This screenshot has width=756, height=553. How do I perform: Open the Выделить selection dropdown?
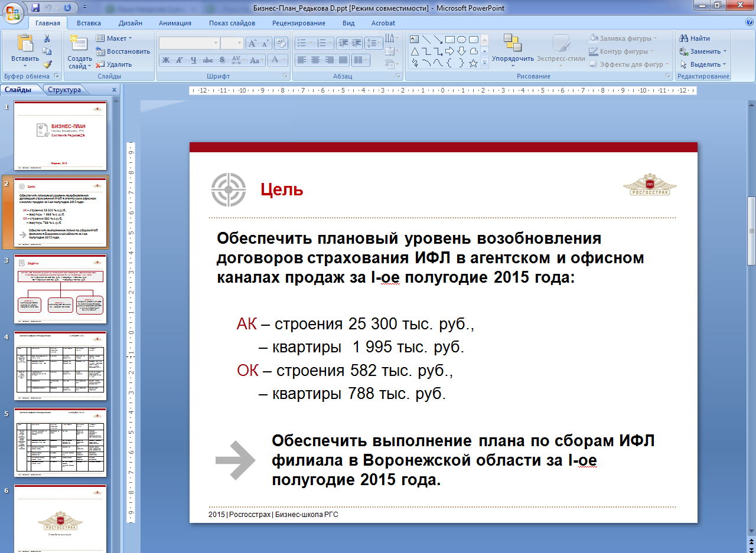(x=703, y=64)
